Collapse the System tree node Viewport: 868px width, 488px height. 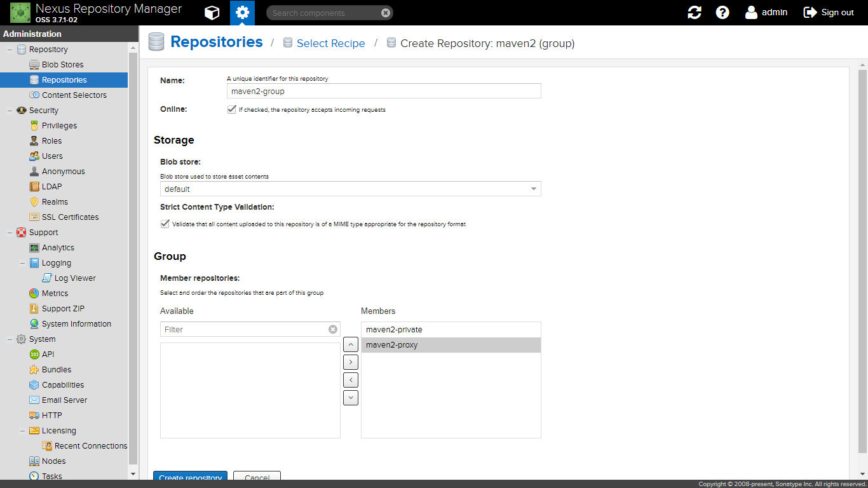10,339
